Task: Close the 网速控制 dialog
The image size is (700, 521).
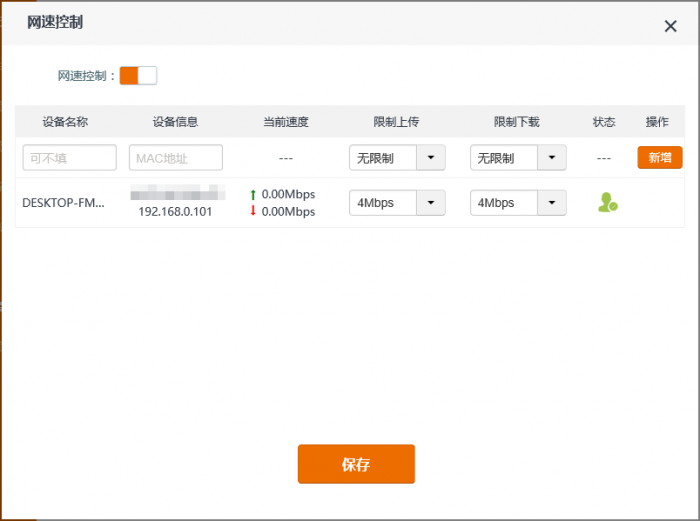Action: click(670, 26)
